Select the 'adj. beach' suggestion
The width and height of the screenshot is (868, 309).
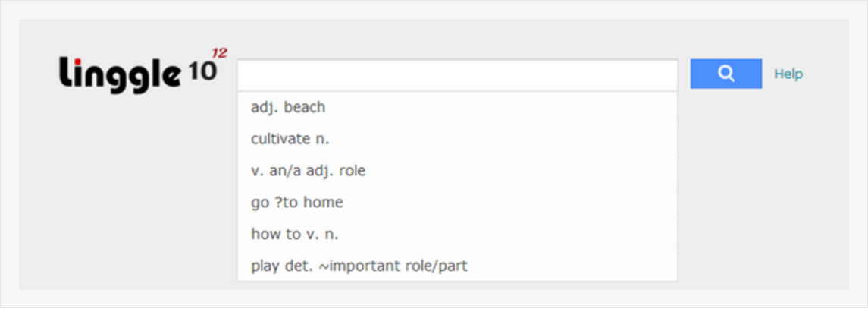pos(288,107)
